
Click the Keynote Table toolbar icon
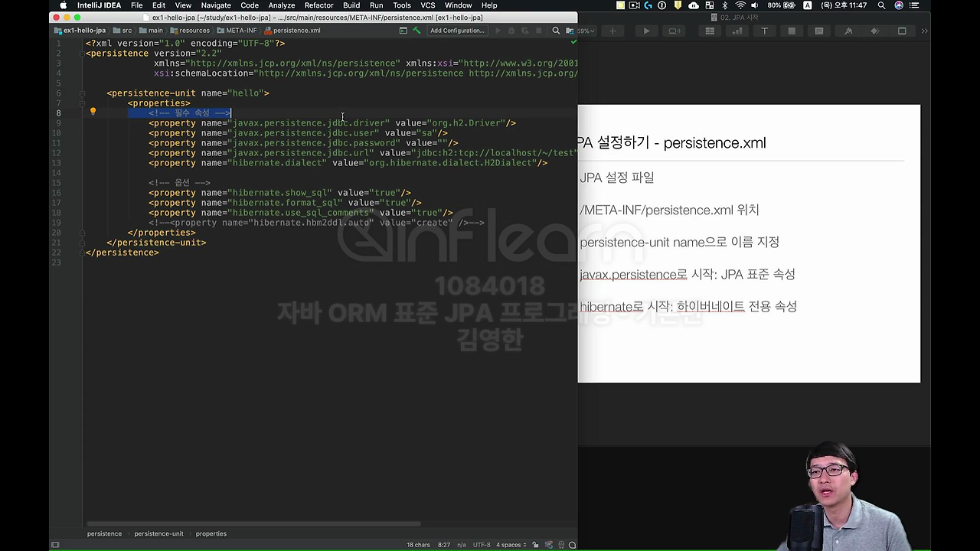click(x=710, y=31)
